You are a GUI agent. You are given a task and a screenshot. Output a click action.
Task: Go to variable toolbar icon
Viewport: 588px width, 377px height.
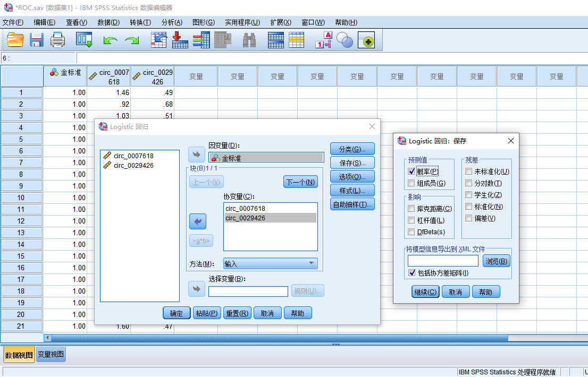180,40
